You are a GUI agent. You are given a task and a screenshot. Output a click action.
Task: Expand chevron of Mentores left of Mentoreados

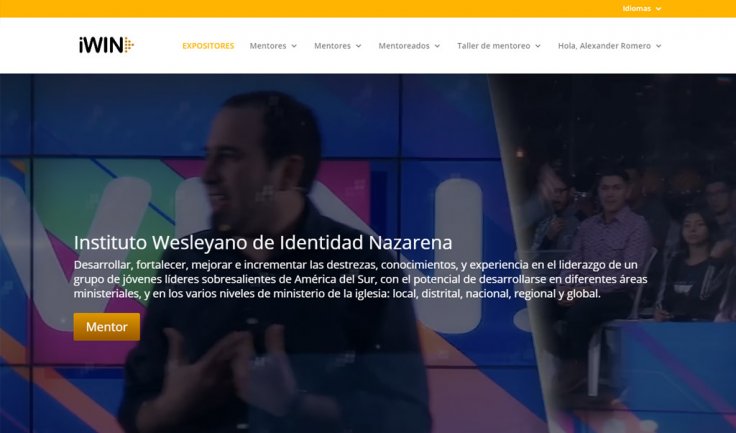pos(359,46)
